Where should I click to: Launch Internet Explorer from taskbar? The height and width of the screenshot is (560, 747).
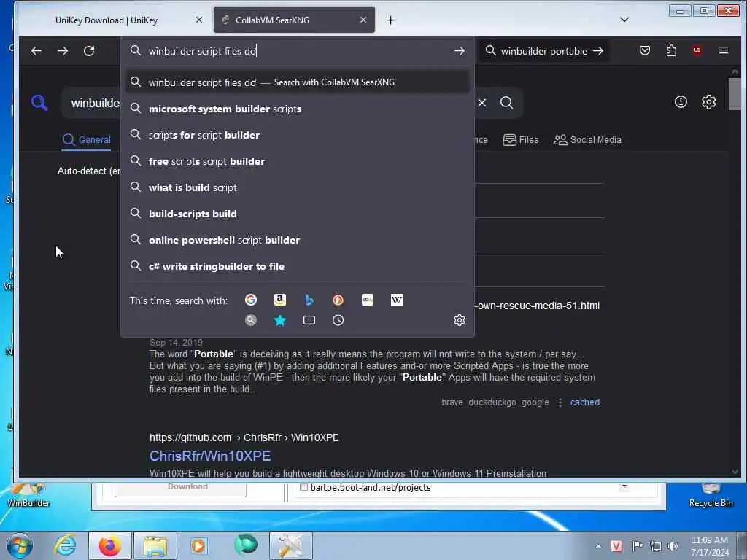[65, 545]
